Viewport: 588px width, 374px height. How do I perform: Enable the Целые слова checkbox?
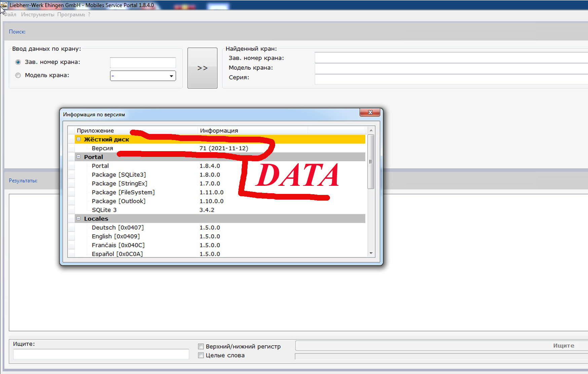(x=201, y=355)
